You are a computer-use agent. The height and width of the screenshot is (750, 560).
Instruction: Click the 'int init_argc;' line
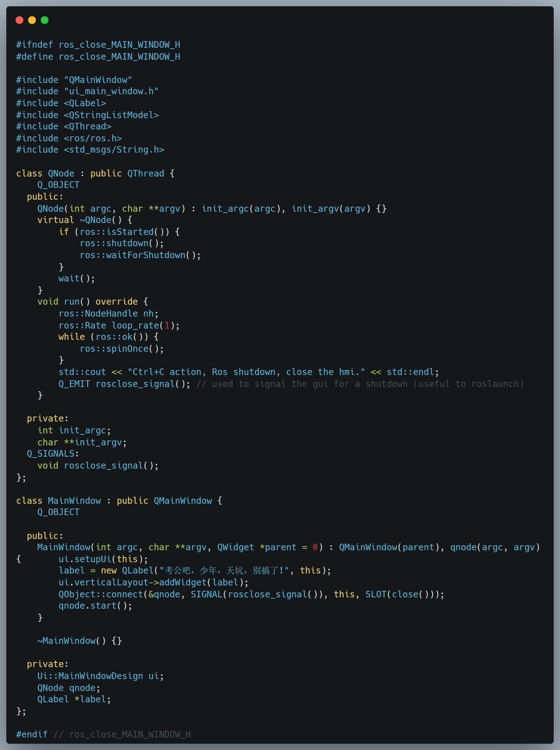74,431
